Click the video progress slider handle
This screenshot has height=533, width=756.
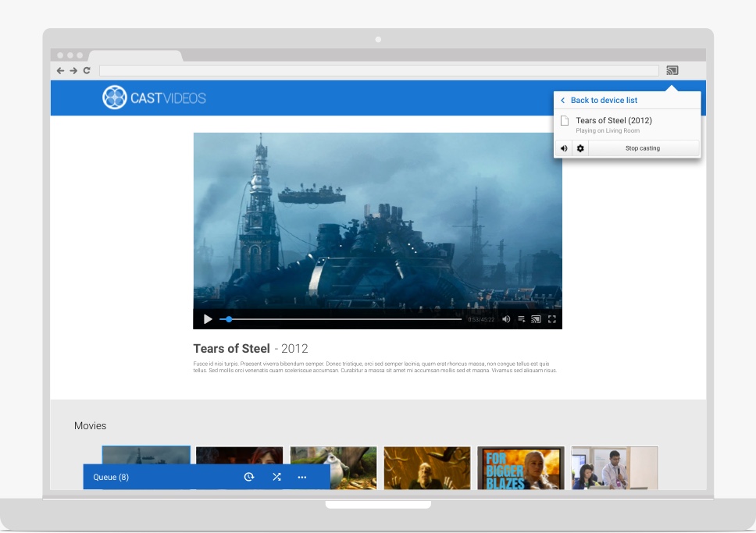pyautogui.click(x=228, y=319)
